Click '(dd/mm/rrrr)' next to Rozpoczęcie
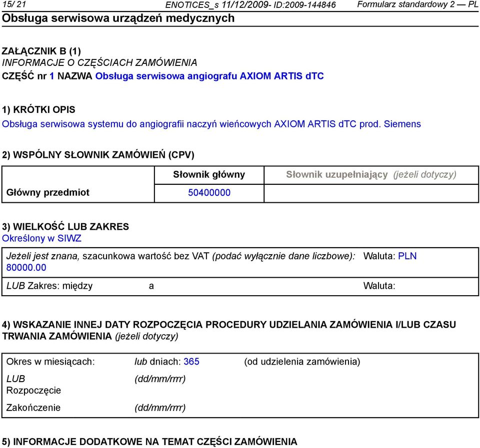This screenshot has height=448, width=480. [x=160, y=379]
